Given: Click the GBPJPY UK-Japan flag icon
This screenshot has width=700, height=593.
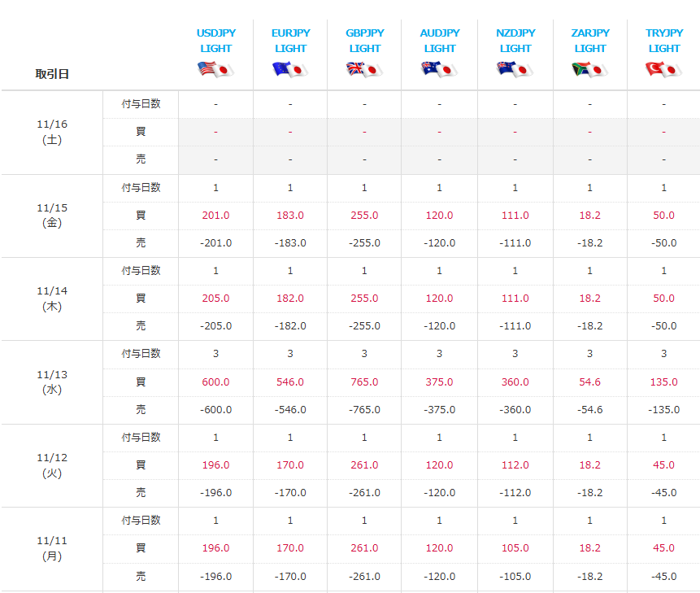Looking at the screenshot, I should (x=364, y=70).
